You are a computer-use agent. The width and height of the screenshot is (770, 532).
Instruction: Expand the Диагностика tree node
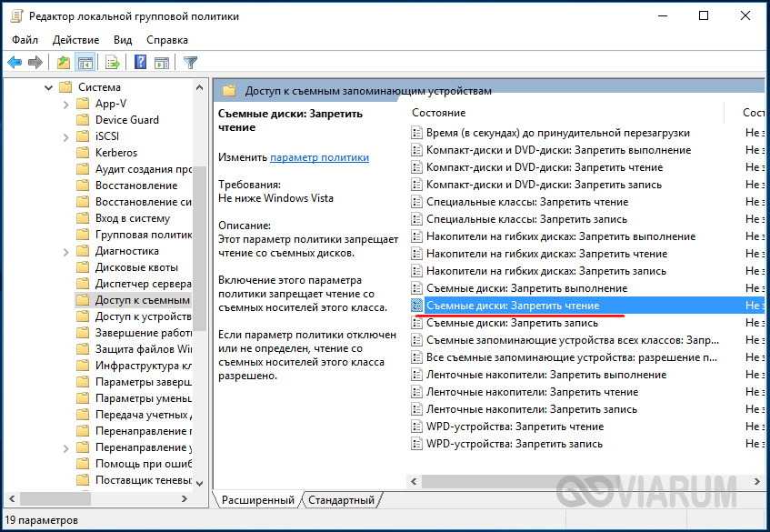point(65,252)
